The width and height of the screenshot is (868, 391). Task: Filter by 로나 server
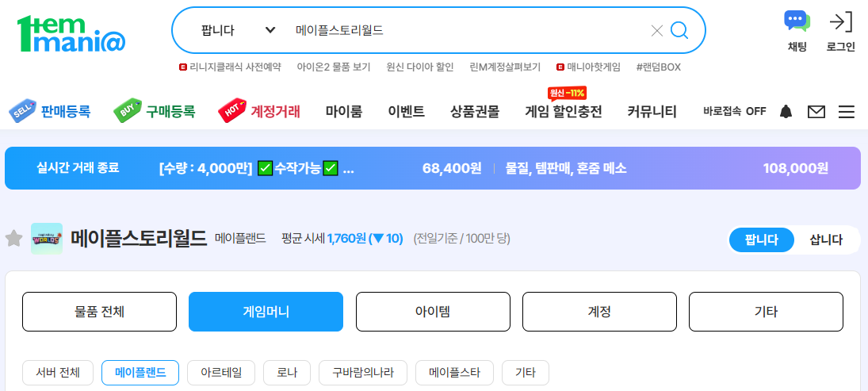(287, 373)
